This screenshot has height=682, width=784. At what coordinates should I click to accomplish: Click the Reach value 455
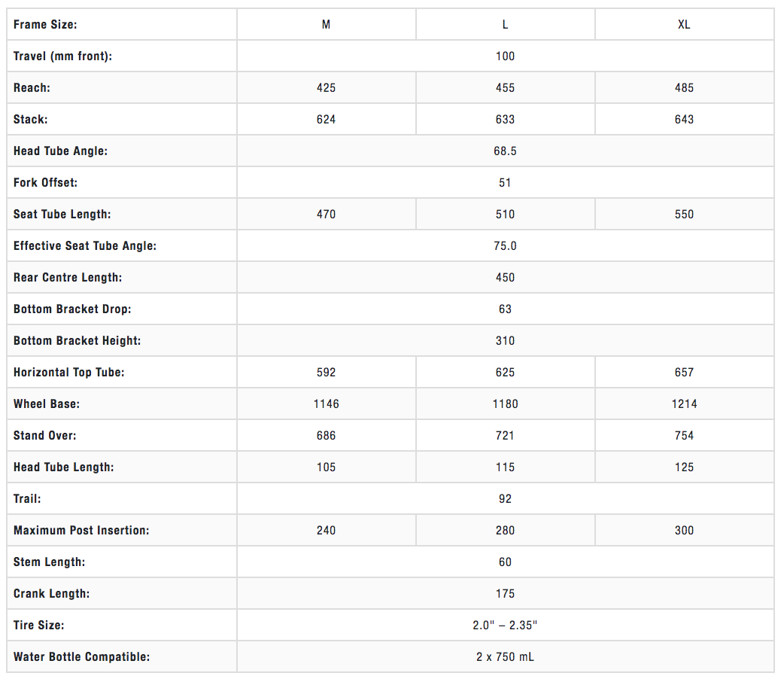pos(505,88)
